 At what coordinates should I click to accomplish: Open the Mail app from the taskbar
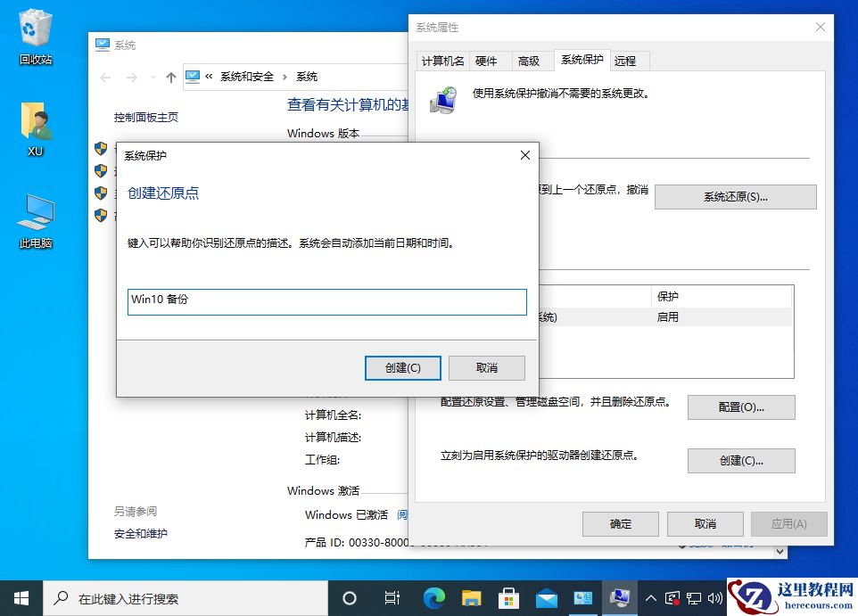(x=546, y=598)
